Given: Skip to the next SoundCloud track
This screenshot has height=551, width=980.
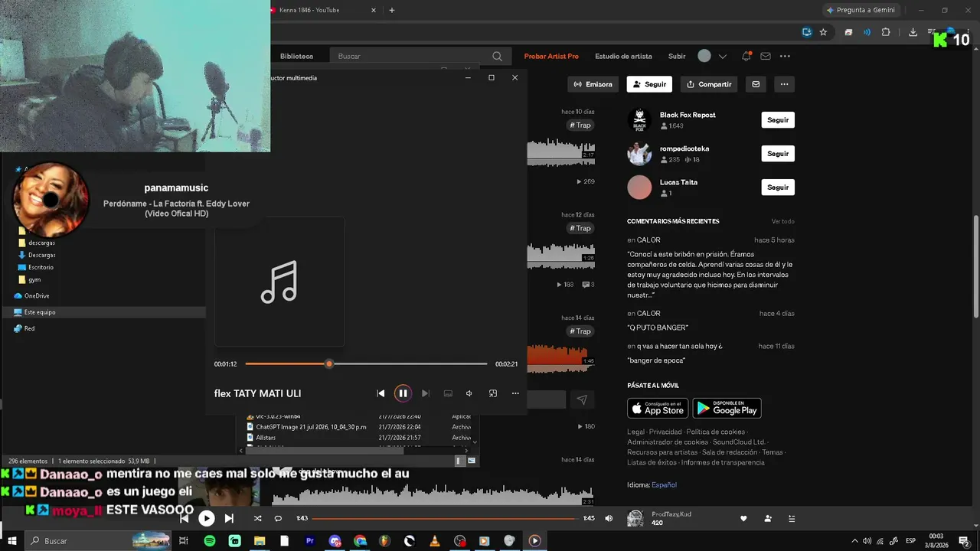Looking at the screenshot, I should [229, 518].
